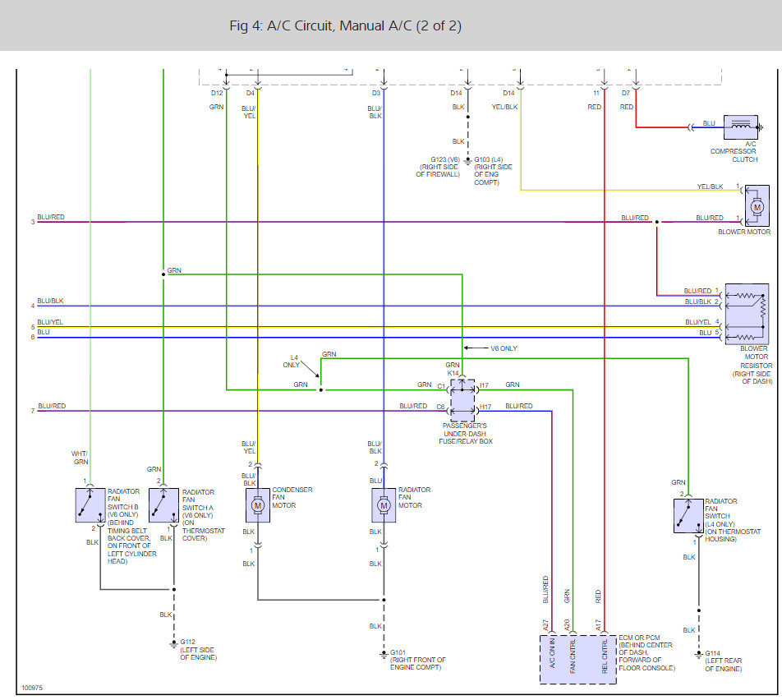Click the 'L4 ONLY' annotation text
Viewport: 782px width, 700px height.
(x=292, y=362)
